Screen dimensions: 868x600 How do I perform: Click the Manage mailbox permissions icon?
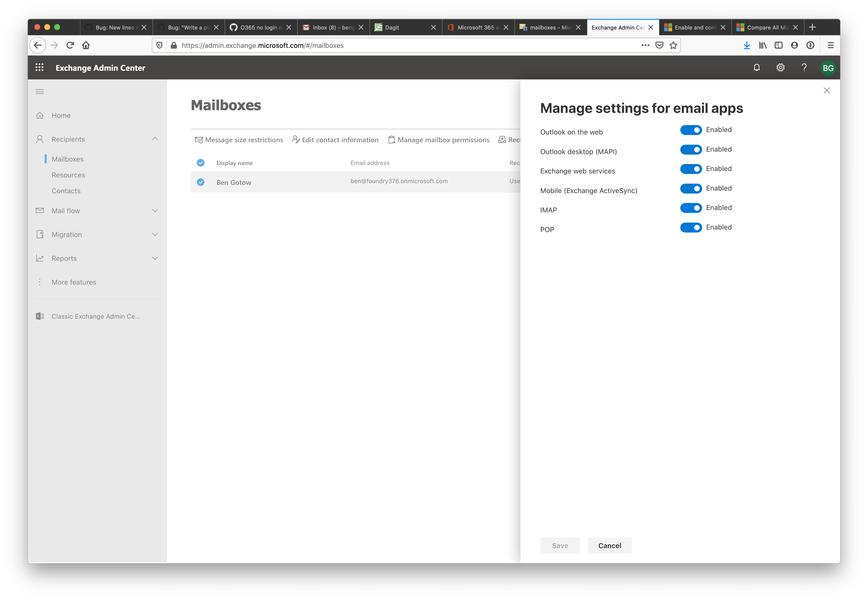click(392, 139)
